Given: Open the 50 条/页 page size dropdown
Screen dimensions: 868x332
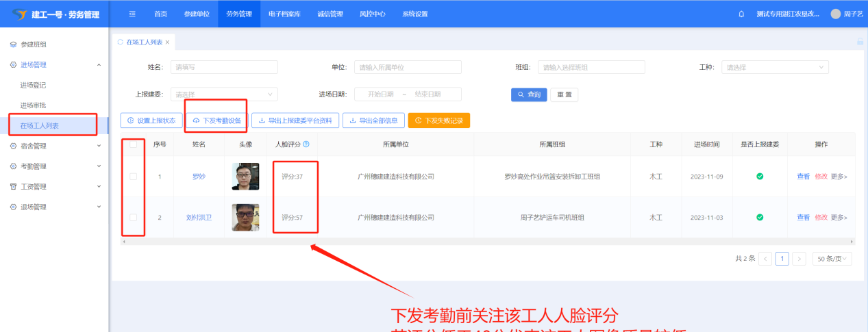Looking at the screenshot, I should (832, 259).
